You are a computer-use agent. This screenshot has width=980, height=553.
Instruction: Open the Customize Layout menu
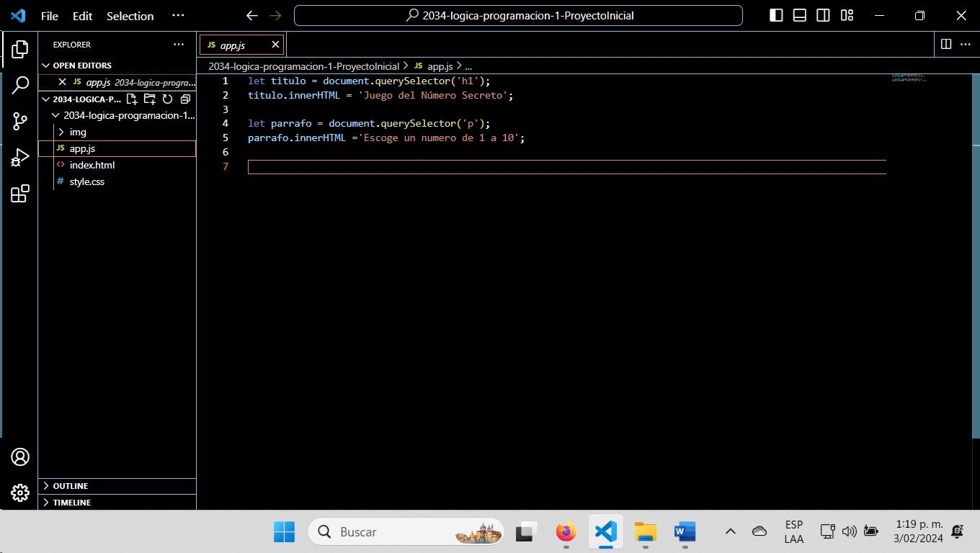pos(847,15)
